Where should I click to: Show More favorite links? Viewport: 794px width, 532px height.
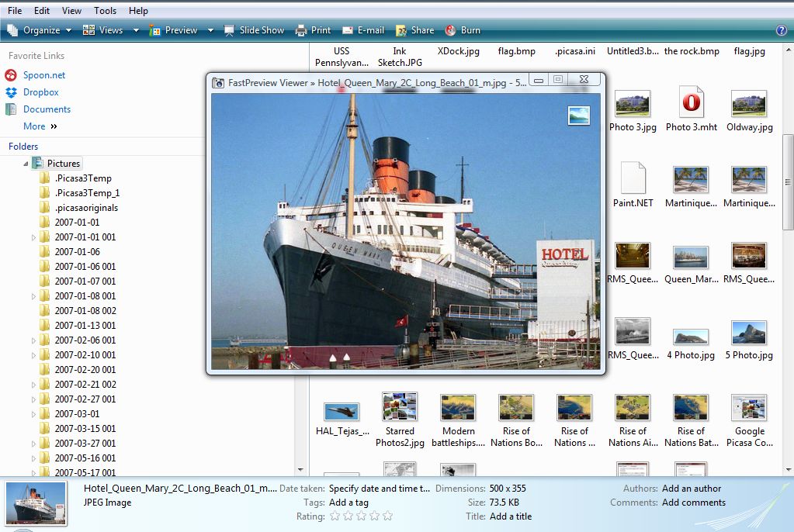pos(40,126)
